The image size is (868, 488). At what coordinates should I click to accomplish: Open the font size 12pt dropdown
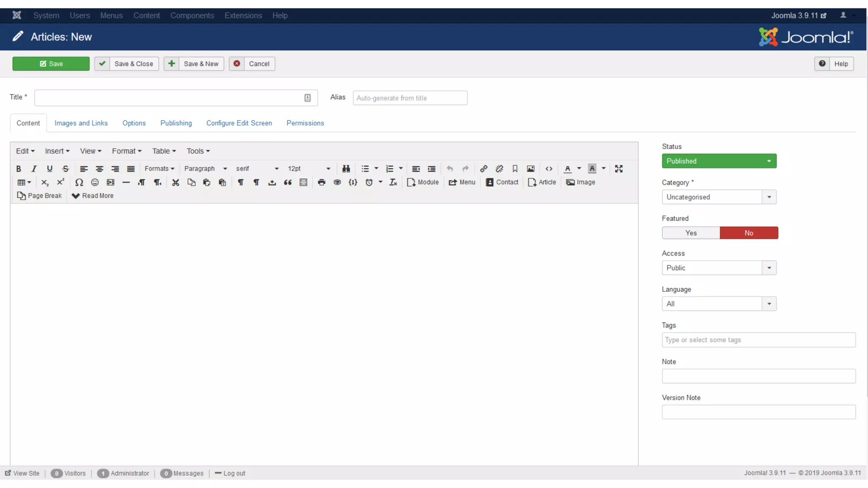(x=309, y=169)
